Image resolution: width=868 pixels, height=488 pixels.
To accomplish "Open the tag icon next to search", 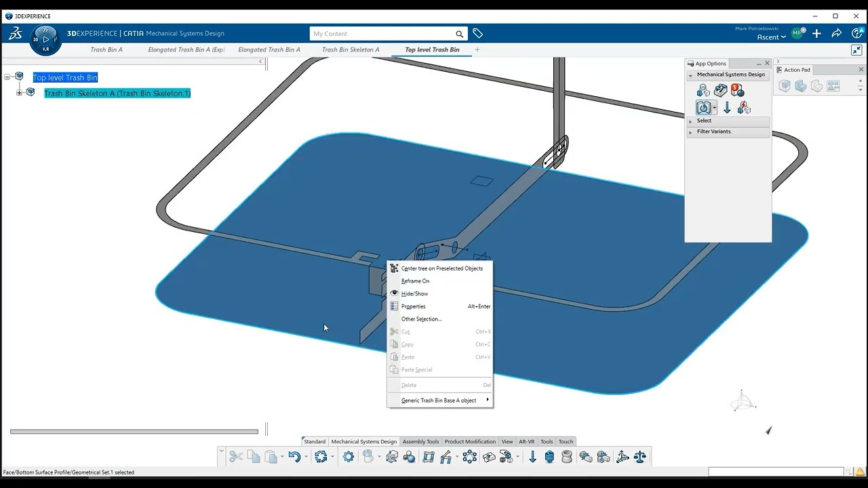I will [x=477, y=33].
